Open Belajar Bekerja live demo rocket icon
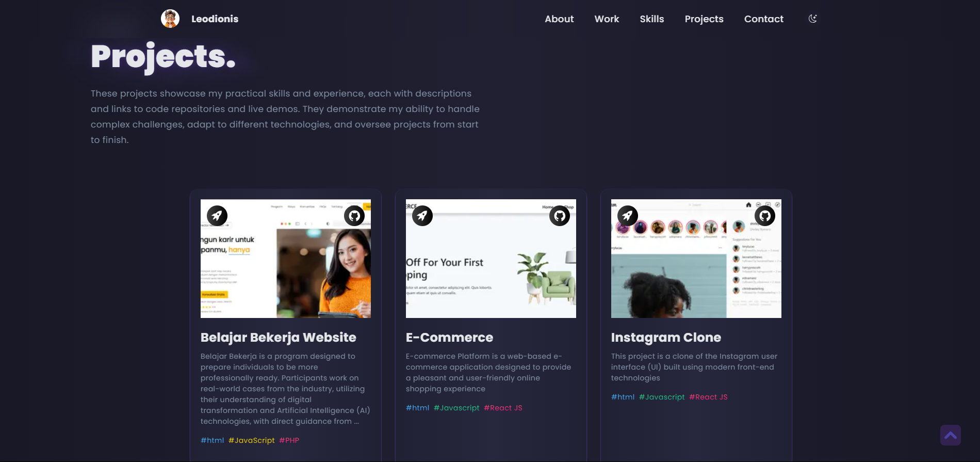The height and width of the screenshot is (462, 980). [x=217, y=216]
